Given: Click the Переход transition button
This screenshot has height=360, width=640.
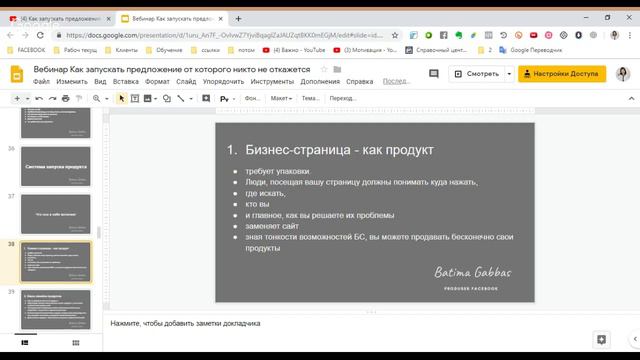Looking at the screenshot, I should [343, 98].
